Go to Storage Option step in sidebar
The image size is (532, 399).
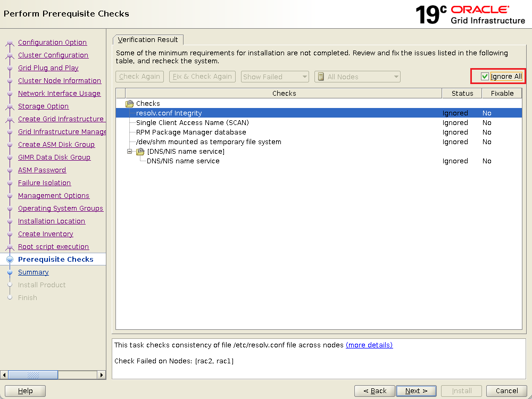click(x=43, y=106)
